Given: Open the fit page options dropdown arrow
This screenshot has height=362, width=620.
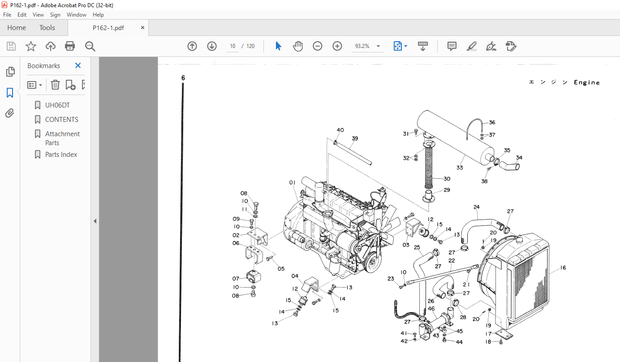Looking at the screenshot, I should 405,46.
